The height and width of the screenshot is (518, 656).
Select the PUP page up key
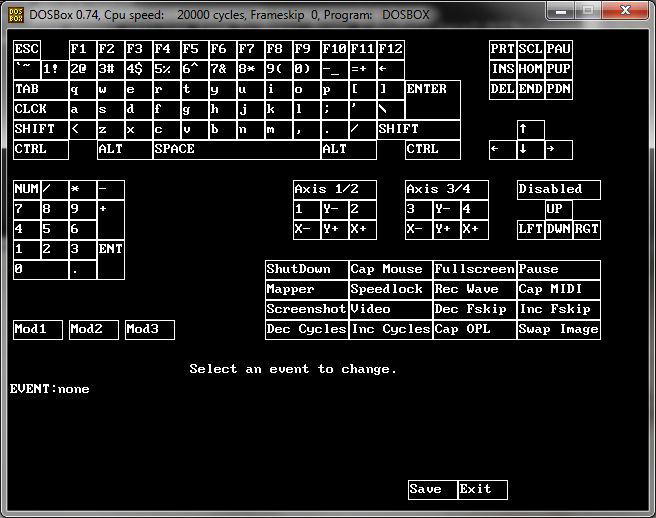tap(559, 69)
